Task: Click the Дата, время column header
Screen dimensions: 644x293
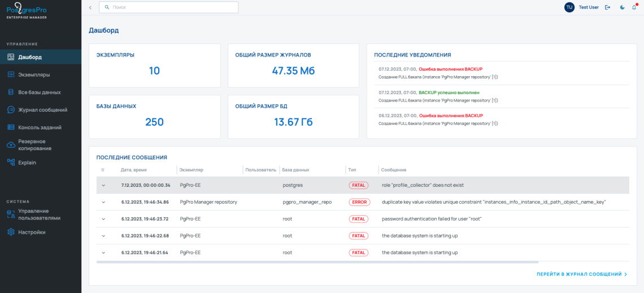Action: point(133,169)
